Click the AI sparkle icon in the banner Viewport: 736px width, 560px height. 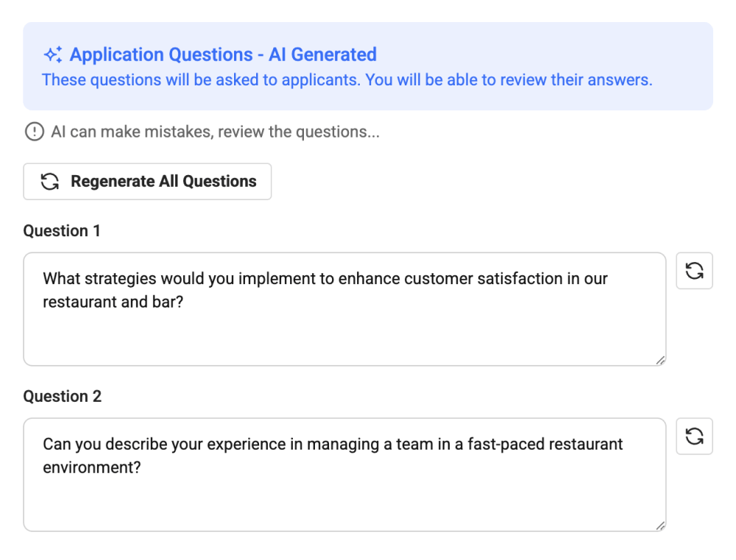[x=52, y=55]
